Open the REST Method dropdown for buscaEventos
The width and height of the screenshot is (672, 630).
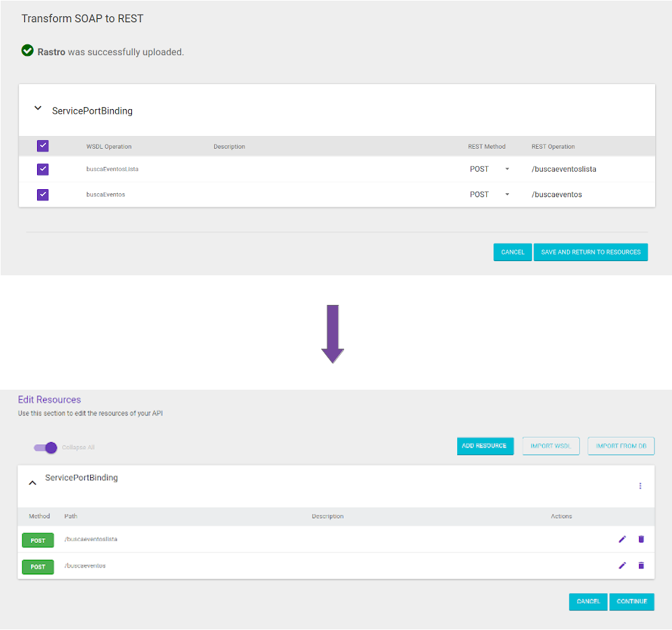tap(507, 194)
